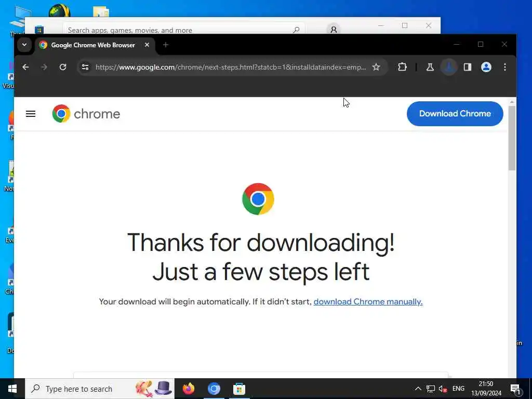Toggle the Chrome side panel
This screenshot has width=532, height=399.
click(x=468, y=67)
